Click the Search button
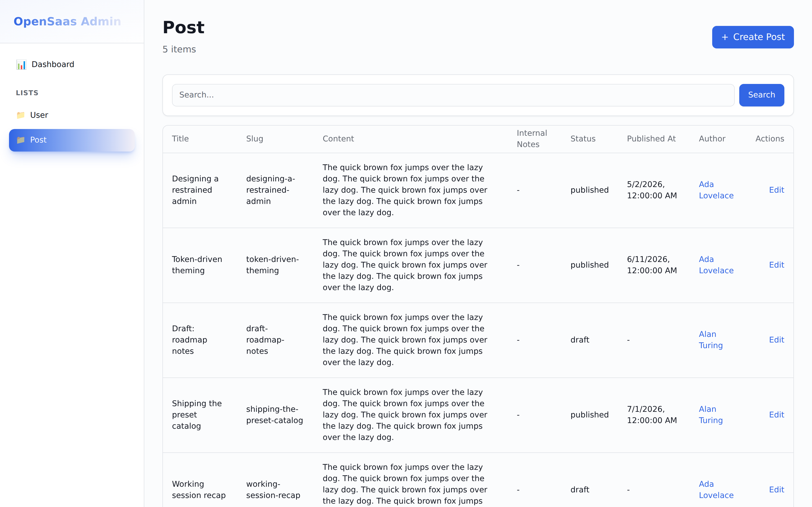This screenshot has height=507, width=812. (761, 95)
